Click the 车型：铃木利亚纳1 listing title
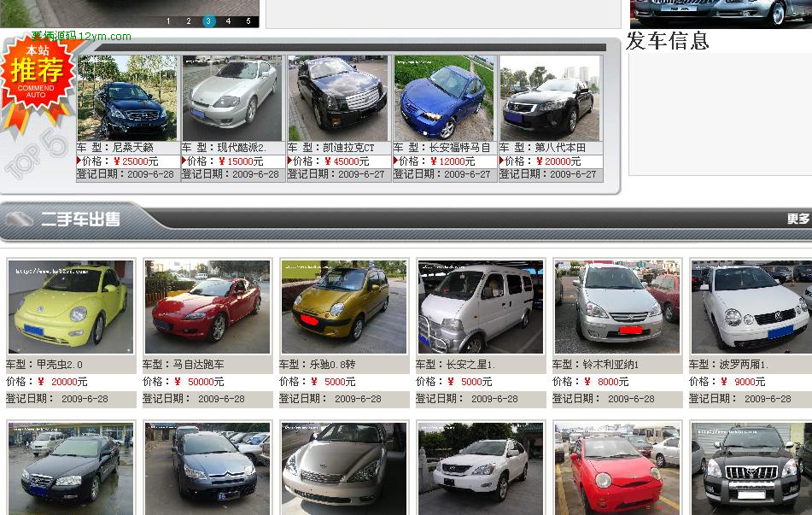 [x=595, y=364]
